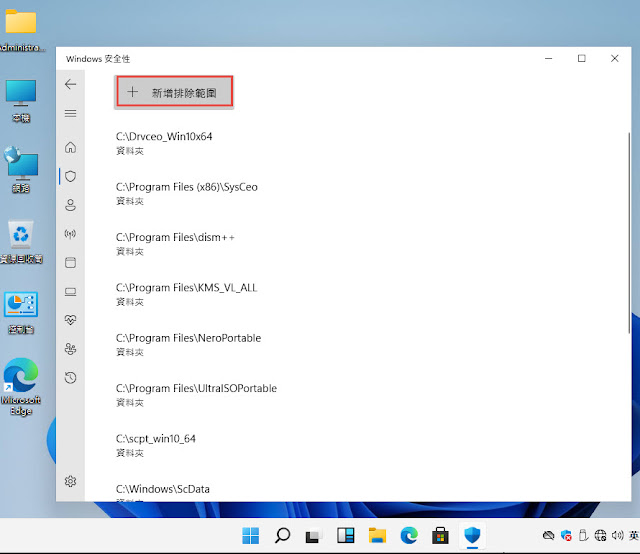Select the Recycle Bin desktop icon

click(21, 242)
